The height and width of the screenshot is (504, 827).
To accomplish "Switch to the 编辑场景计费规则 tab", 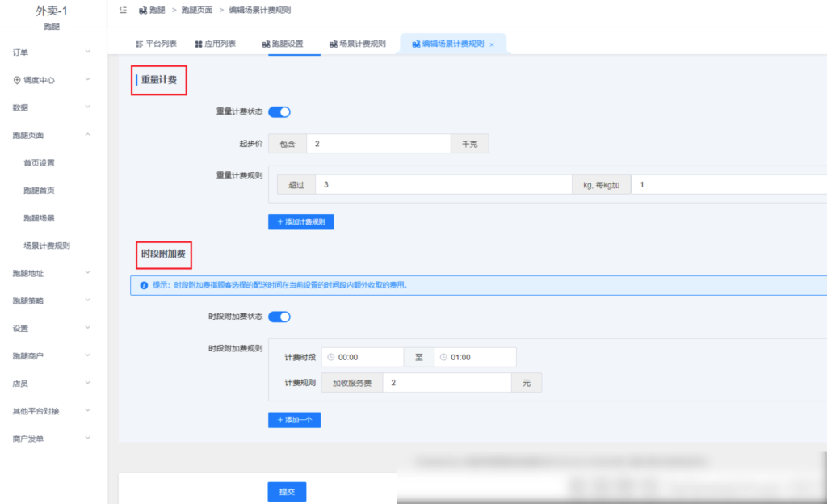I will pyautogui.click(x=452, y=43).
